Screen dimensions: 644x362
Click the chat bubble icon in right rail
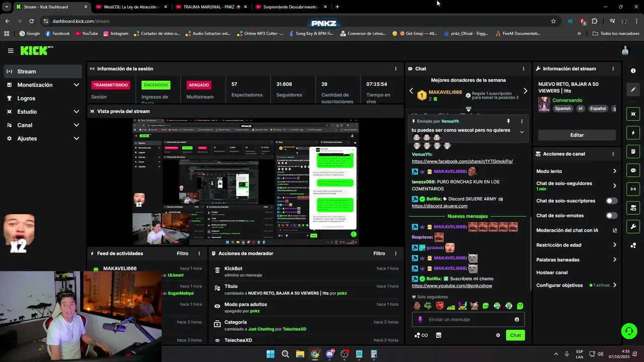(633, 170)
